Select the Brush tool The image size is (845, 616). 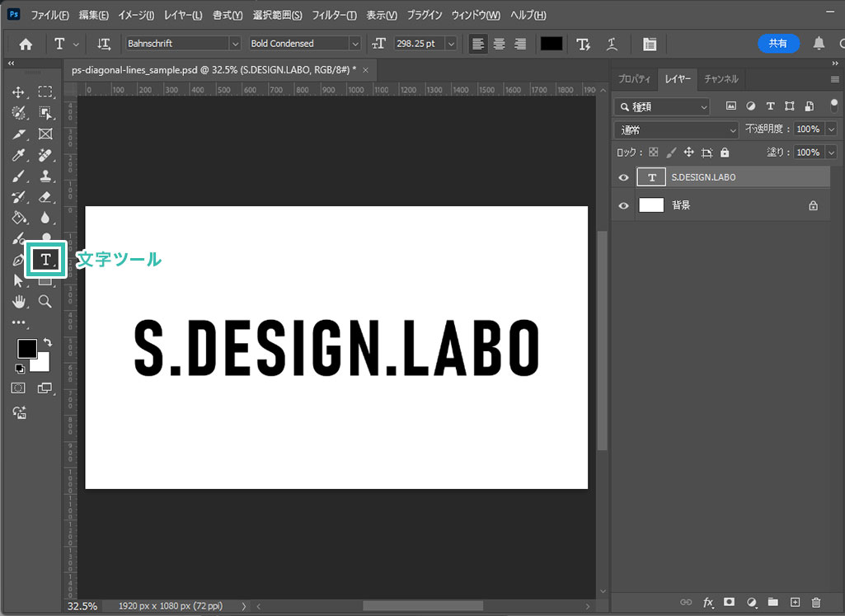(18, 176)
